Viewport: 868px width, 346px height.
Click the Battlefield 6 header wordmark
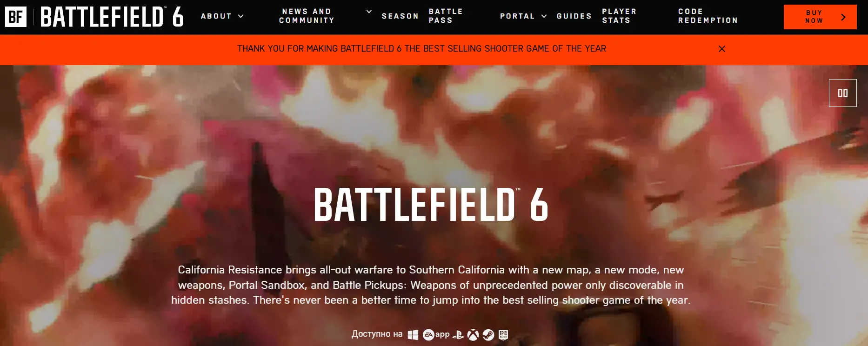point(112,17)
